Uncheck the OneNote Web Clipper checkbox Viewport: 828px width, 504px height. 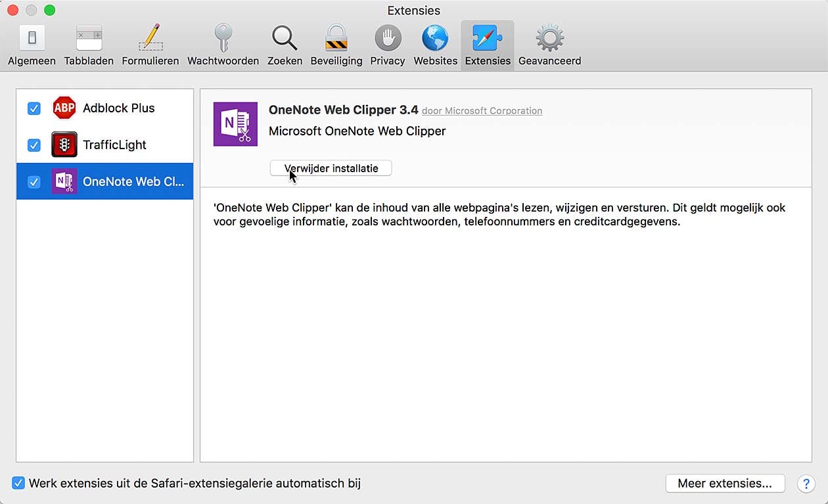coord(34,181)
